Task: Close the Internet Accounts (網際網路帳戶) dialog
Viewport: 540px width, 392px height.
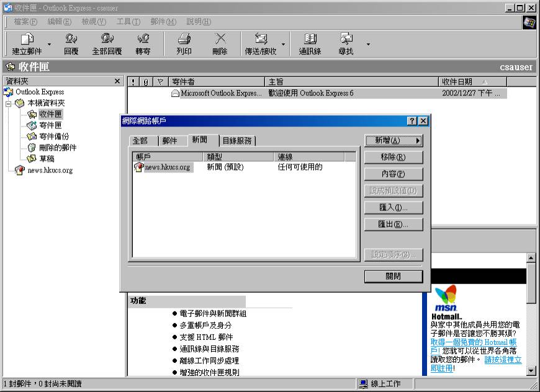Action: pos(423,121)
